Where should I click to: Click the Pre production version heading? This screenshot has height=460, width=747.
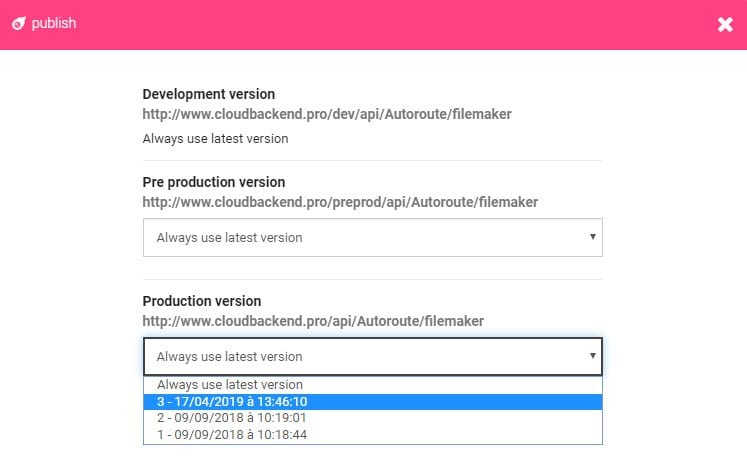(x=214, y=182)
